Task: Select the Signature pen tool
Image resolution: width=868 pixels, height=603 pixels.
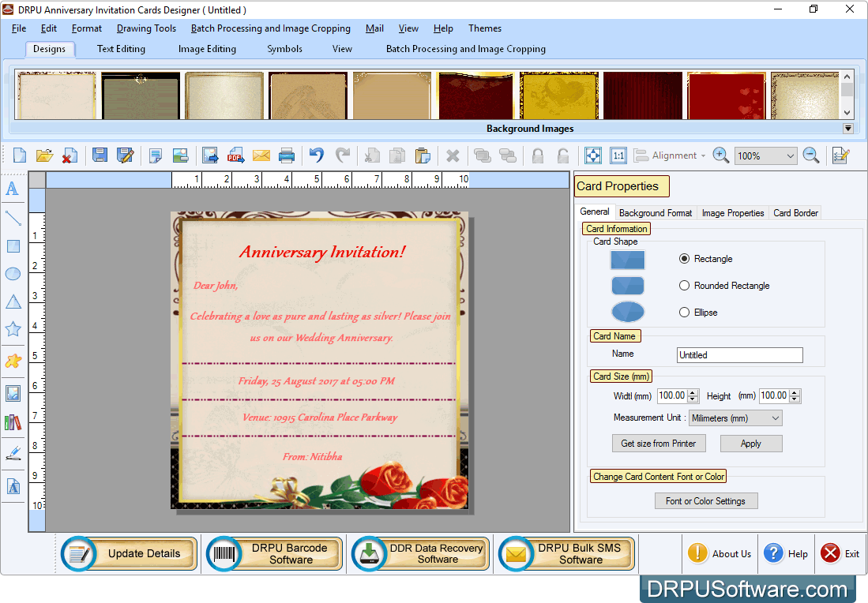Action: pyautogui.click(x=13, y=454)
